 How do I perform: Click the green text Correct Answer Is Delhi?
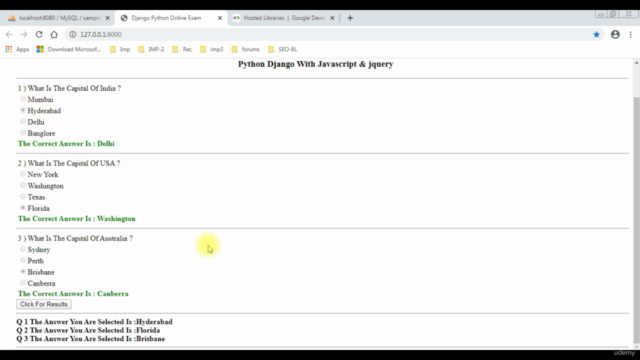pos(66,144)
